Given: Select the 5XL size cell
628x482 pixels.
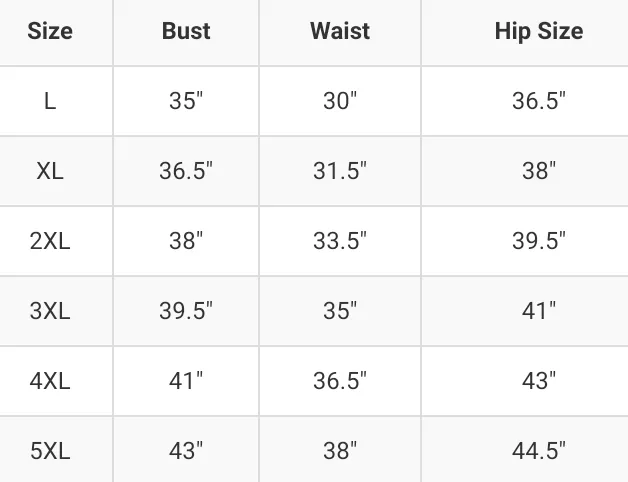Looking at the screenshot, I should (x=50, y=450).
